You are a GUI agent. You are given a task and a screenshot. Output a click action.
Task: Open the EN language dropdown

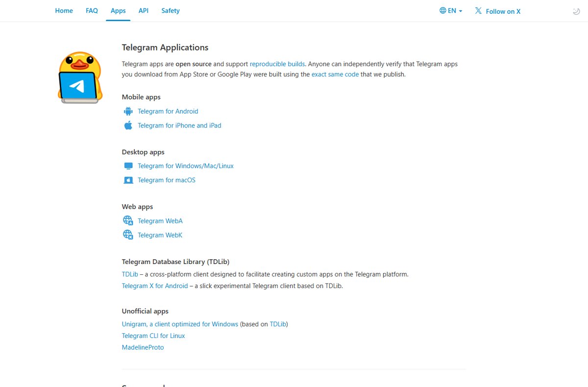(x=451, y=10)
